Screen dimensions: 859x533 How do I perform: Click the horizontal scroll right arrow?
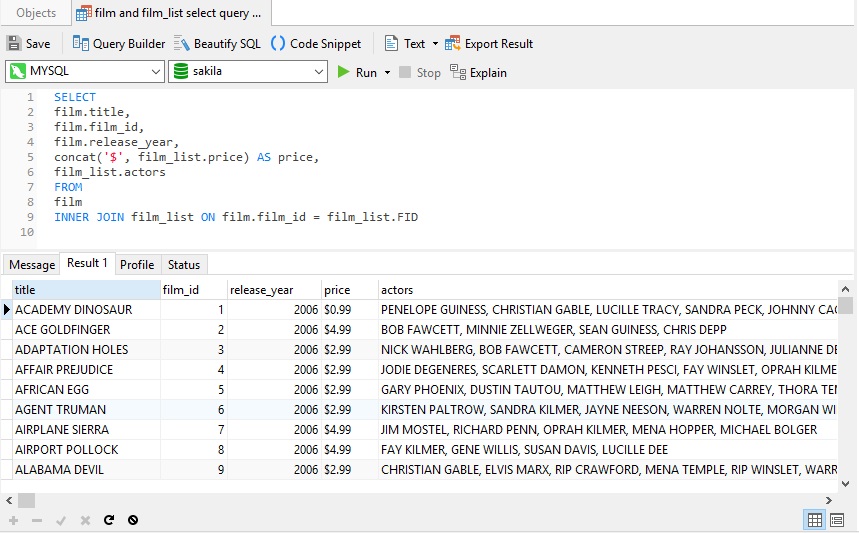(829, 501)
